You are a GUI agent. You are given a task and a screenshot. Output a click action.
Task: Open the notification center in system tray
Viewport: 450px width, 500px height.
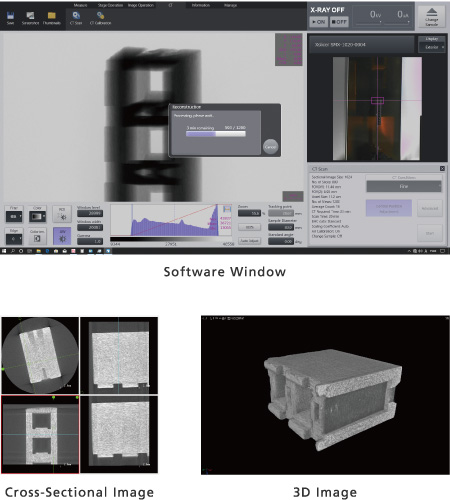(442, 251)
